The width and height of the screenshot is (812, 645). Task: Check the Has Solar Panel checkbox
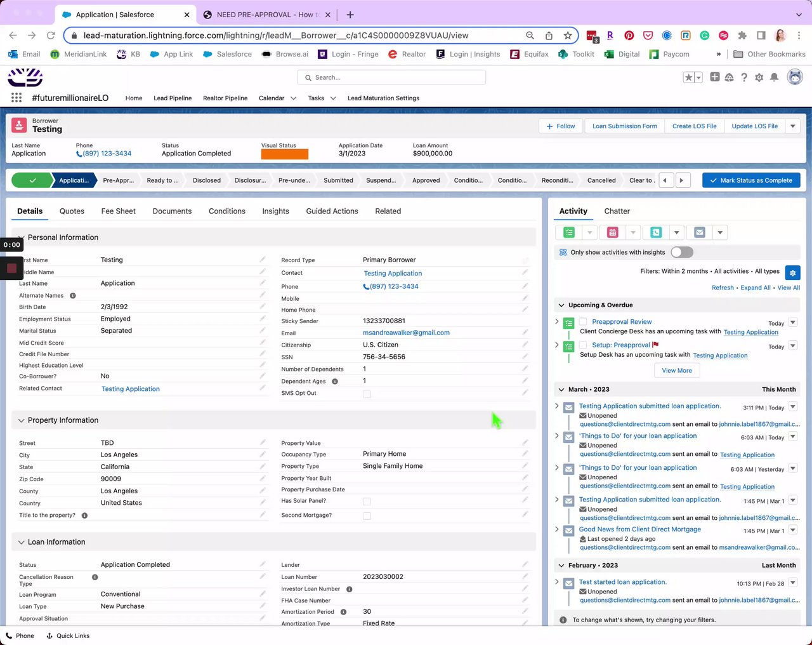coord(367,502)
